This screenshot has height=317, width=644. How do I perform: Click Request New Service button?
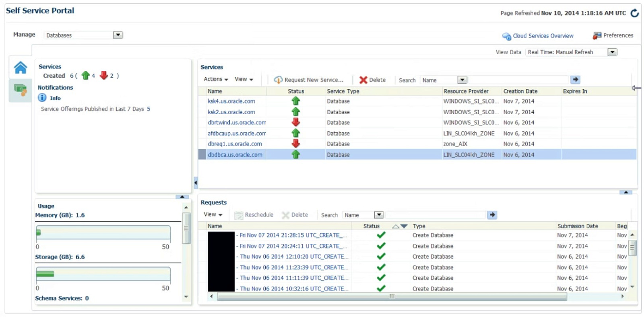tap(308, 80)
